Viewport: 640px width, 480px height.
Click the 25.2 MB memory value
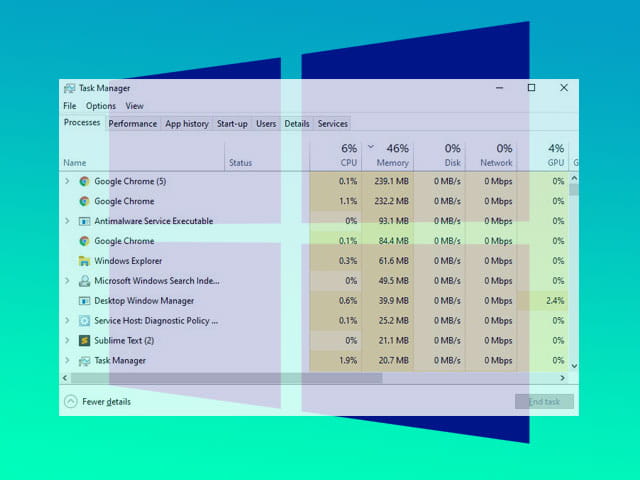393,321
